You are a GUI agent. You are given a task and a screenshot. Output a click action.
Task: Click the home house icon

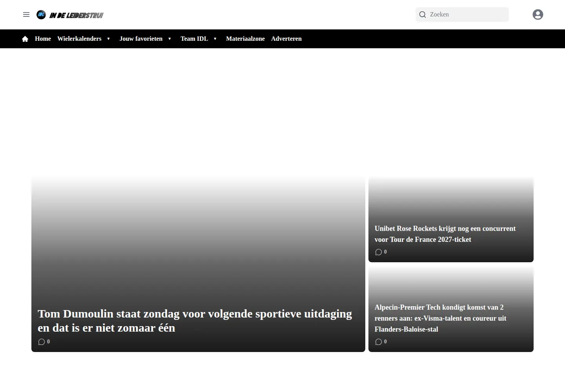coord(25,39)
